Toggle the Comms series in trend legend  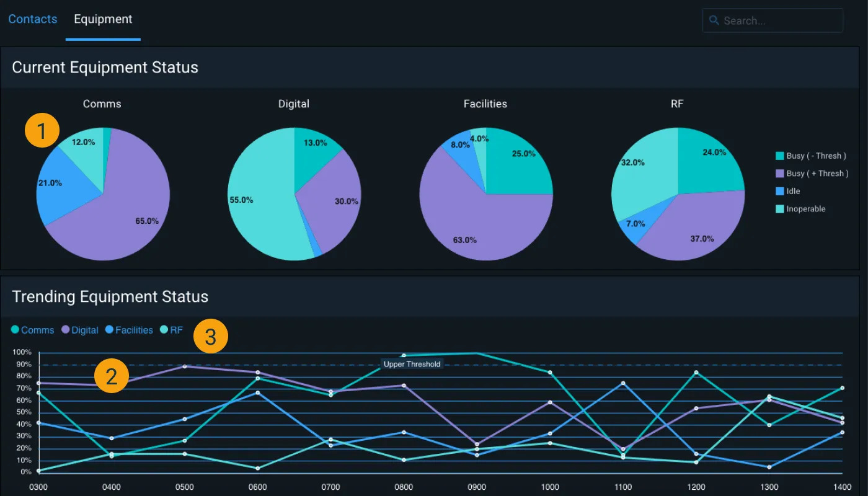pos(33,330)
